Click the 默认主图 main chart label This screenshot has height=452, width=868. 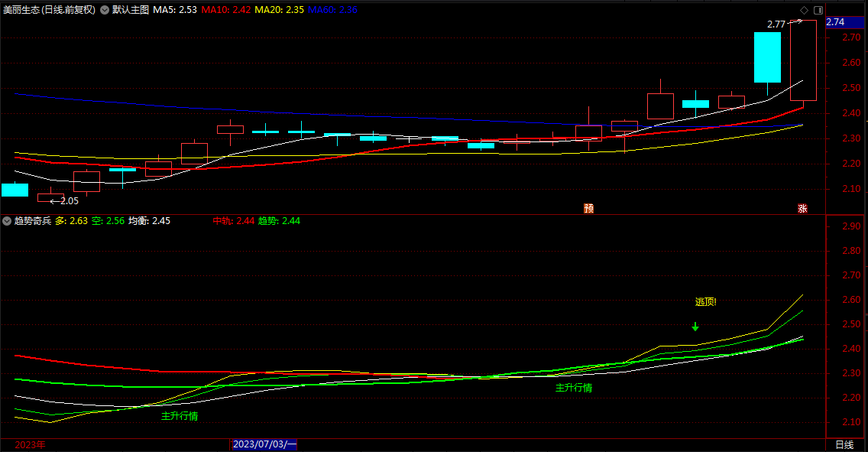click(x=131, y=10)
